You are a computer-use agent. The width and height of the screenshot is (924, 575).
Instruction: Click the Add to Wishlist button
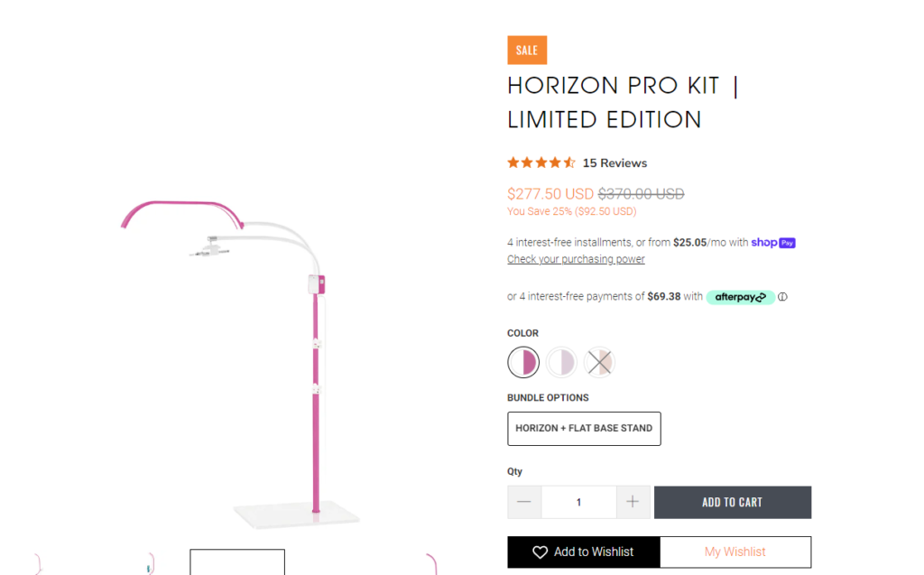pyautogui.click(x=584, y=552)
